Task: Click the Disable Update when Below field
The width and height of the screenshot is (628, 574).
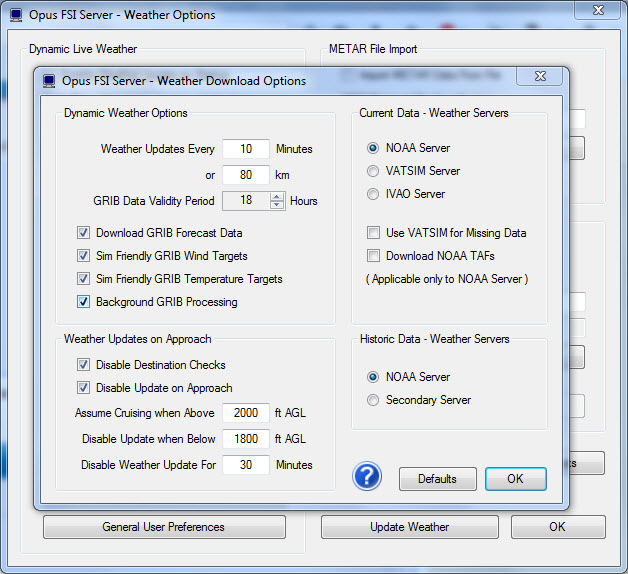Action: 246,439
